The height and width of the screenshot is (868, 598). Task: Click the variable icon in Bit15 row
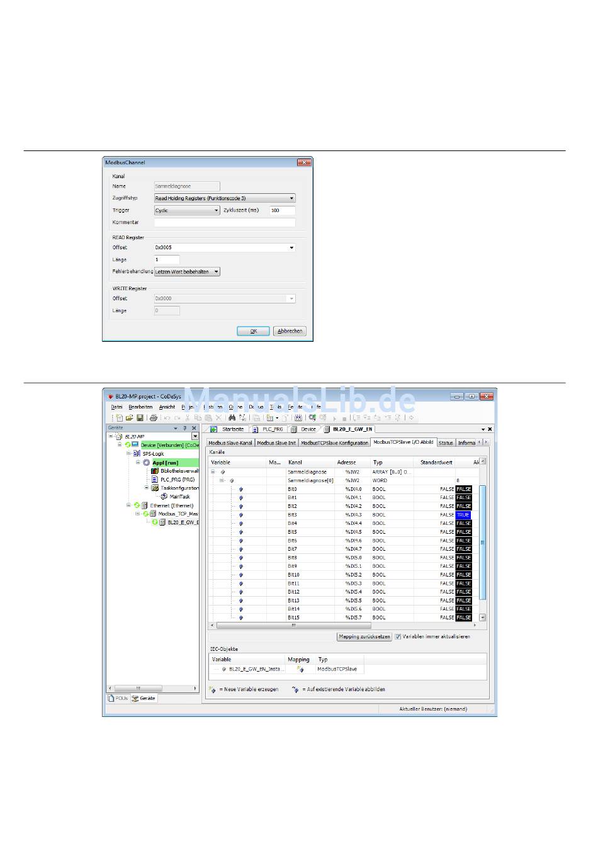pos(240,617)
